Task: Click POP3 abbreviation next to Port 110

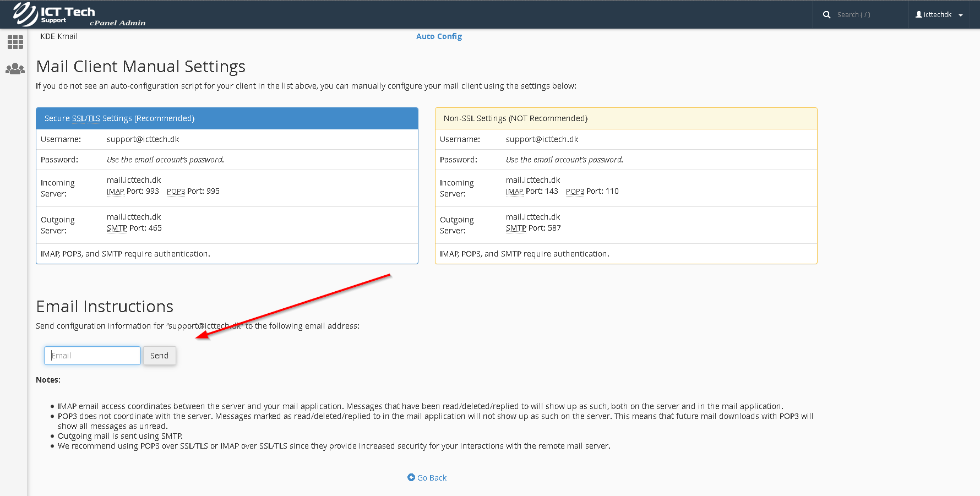Action: coord(575,192)
